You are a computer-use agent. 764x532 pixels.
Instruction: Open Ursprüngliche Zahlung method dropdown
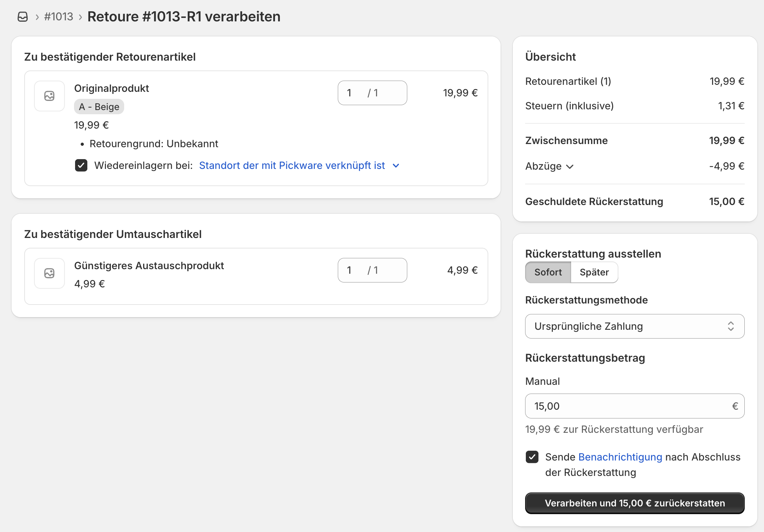(x=634, y=326)
